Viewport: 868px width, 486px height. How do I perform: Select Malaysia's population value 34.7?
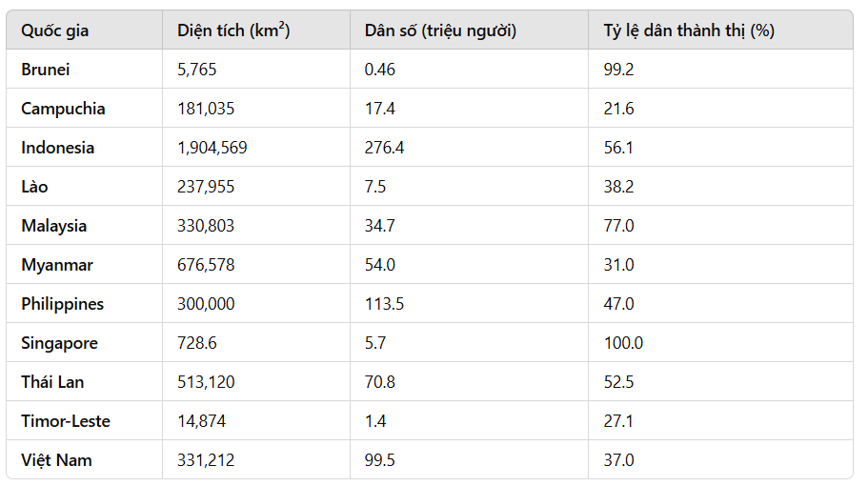[380, 226]
